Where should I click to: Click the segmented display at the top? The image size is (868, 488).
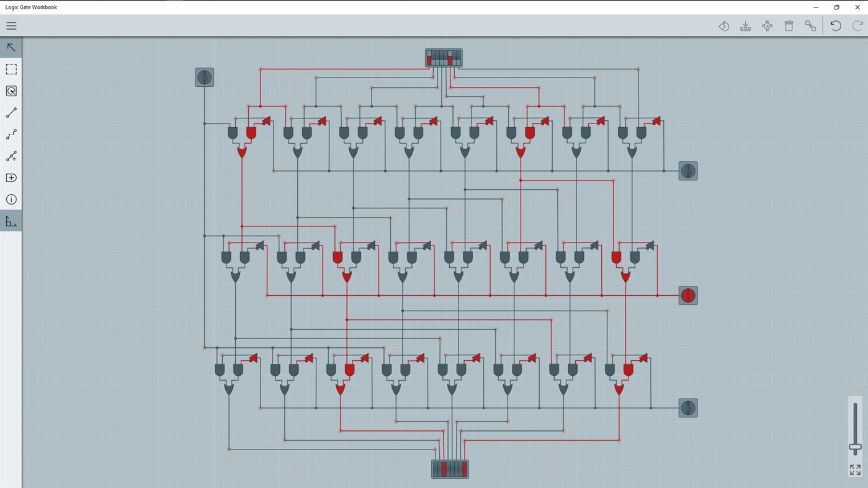point(442,57)
